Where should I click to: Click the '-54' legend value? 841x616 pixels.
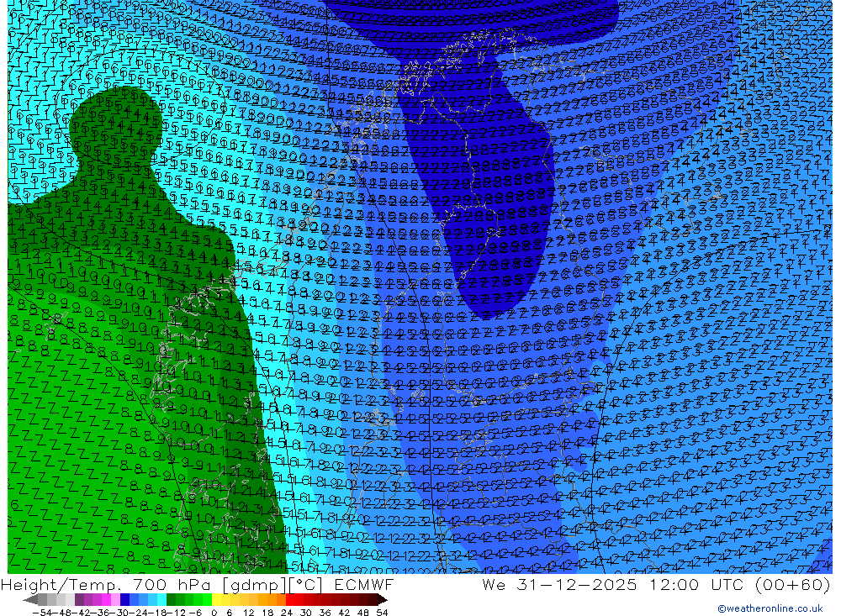(x=42, y=613)
